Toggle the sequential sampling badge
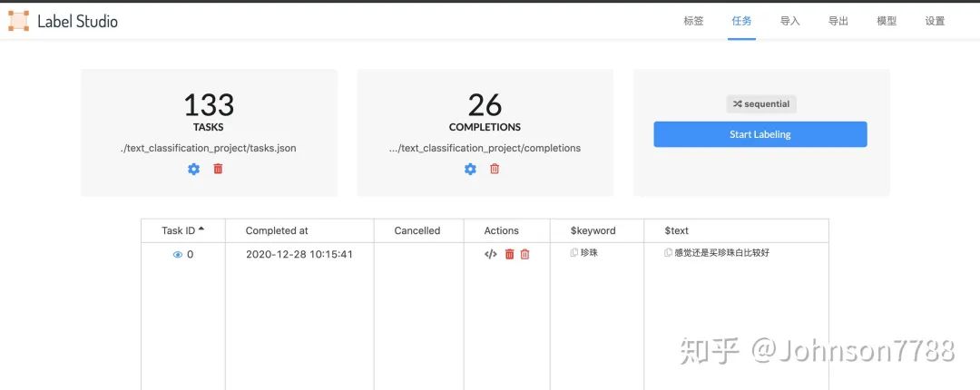Image resolution: width=980 pixels, height=390 pixels. click(761, 104)
